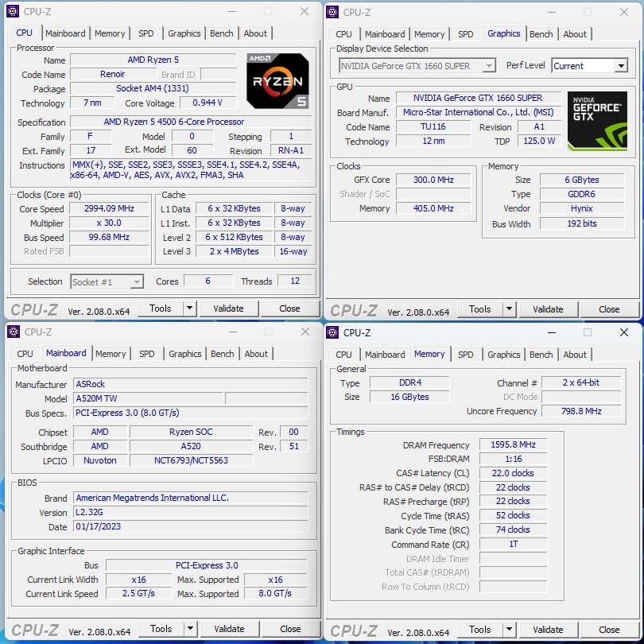Screen dimensions: 644x644
Task: Open the Tools dropdown arrow in the CPU-tab window
Action: (x=189, y=308)
